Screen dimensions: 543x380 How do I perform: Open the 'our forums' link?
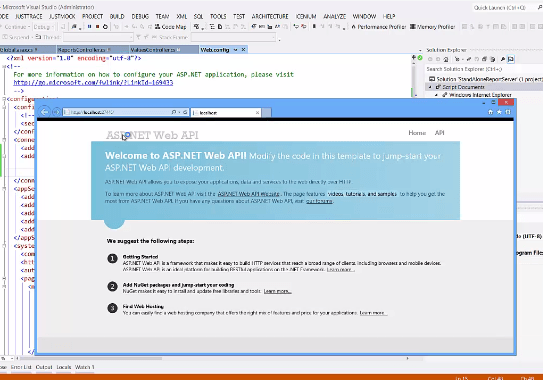[319, 201]
